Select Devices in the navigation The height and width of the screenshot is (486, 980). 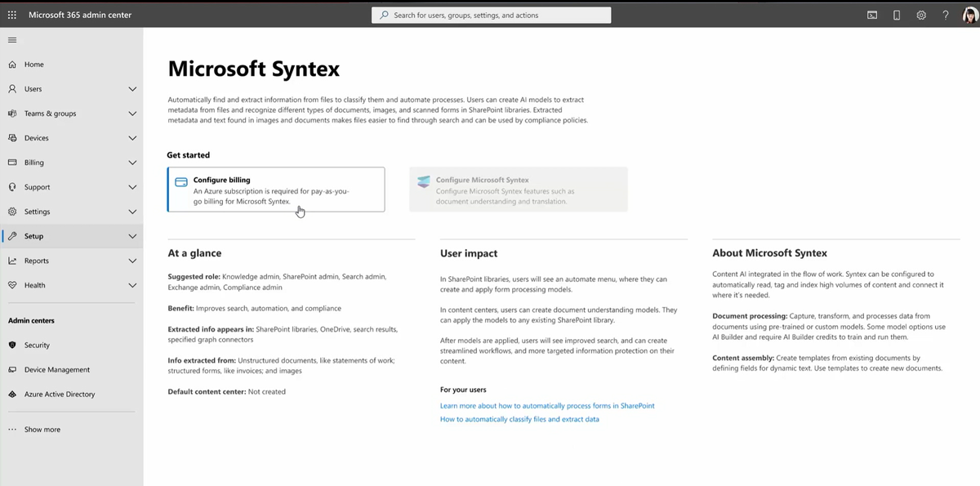click(x=37, y=138)
